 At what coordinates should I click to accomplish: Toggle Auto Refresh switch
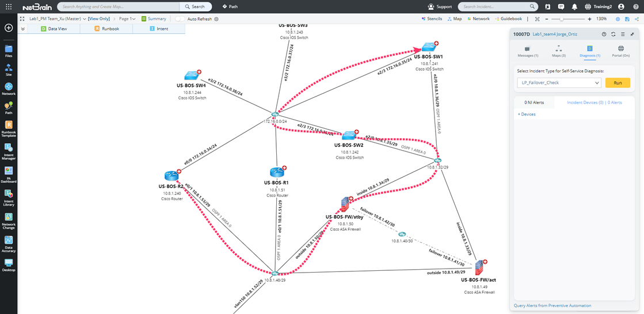pyautogui.click(x=180, y=19)
